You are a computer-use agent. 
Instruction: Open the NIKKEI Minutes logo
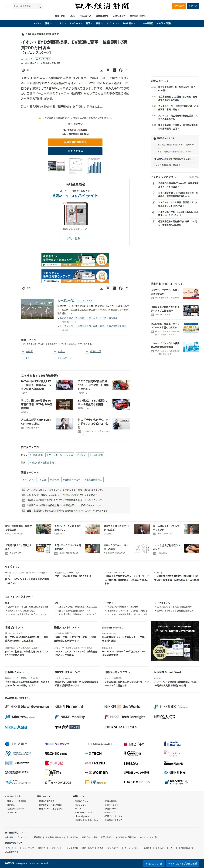(x=20, y=717)
